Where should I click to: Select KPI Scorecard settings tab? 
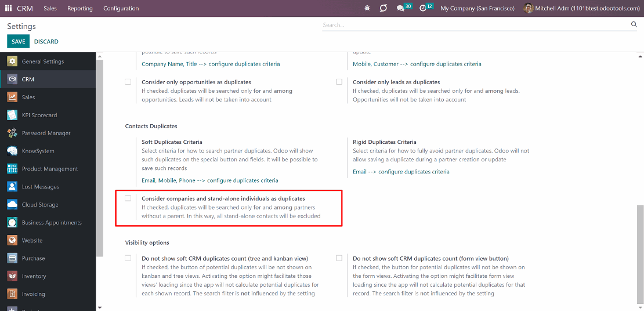48,115
